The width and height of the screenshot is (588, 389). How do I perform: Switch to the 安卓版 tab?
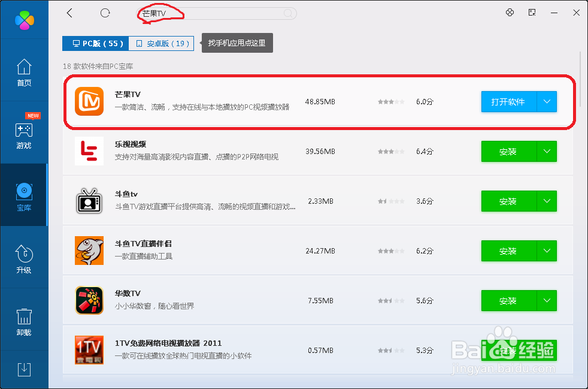point(161,43)
